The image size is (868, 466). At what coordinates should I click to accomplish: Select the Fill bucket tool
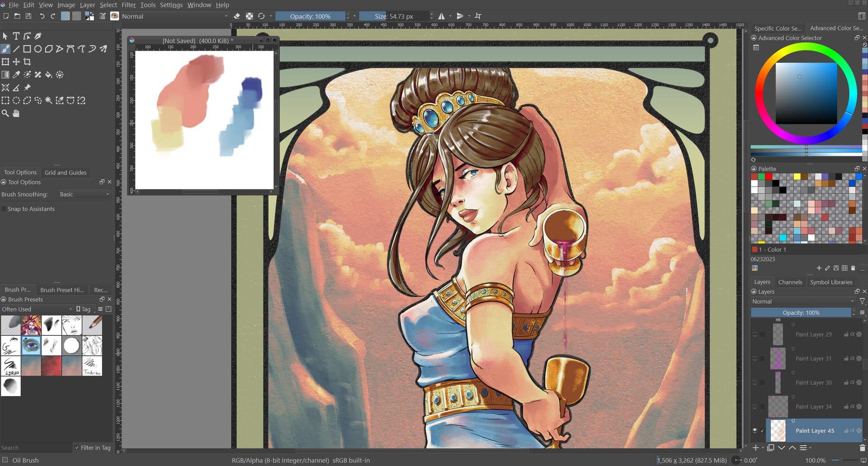(49, 75)
